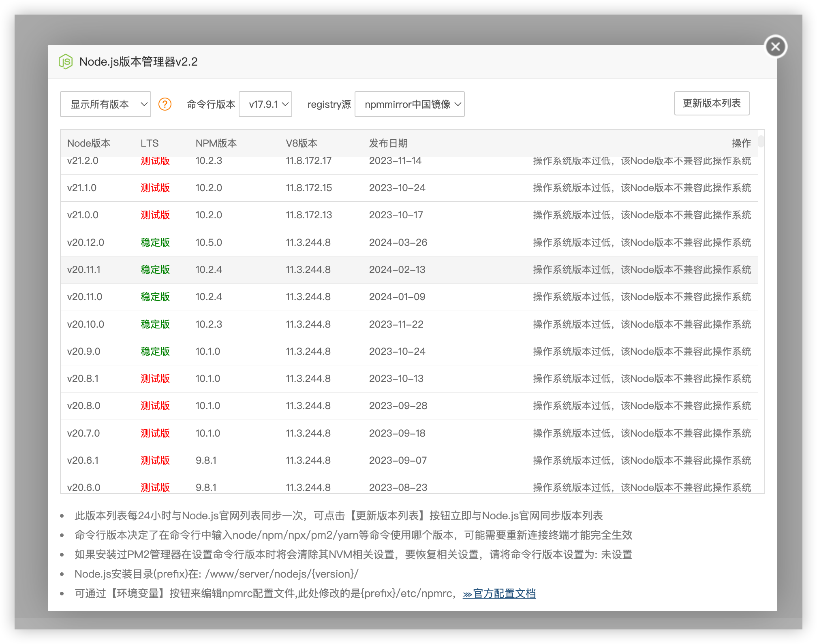Select the v21.2.0 version cell
Screen dimensions: 817x644
pos(83,161)
